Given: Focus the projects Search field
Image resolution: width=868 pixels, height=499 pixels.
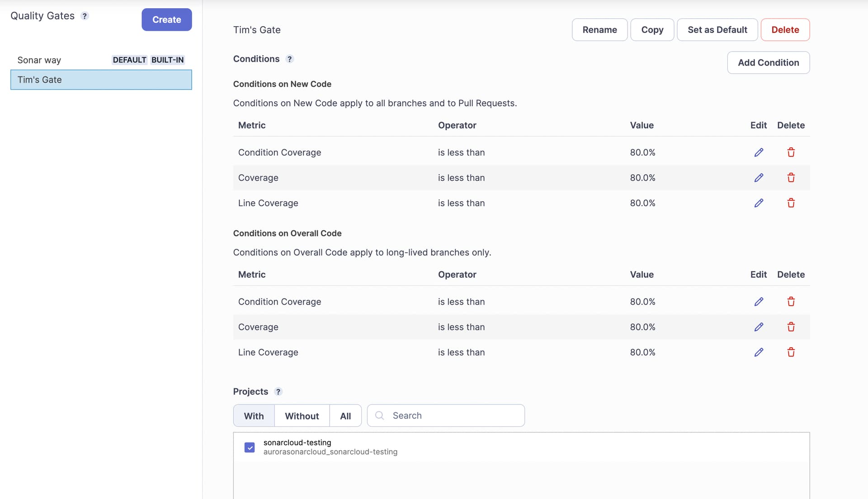Looking at the screenshot, I should pos(452,416).
